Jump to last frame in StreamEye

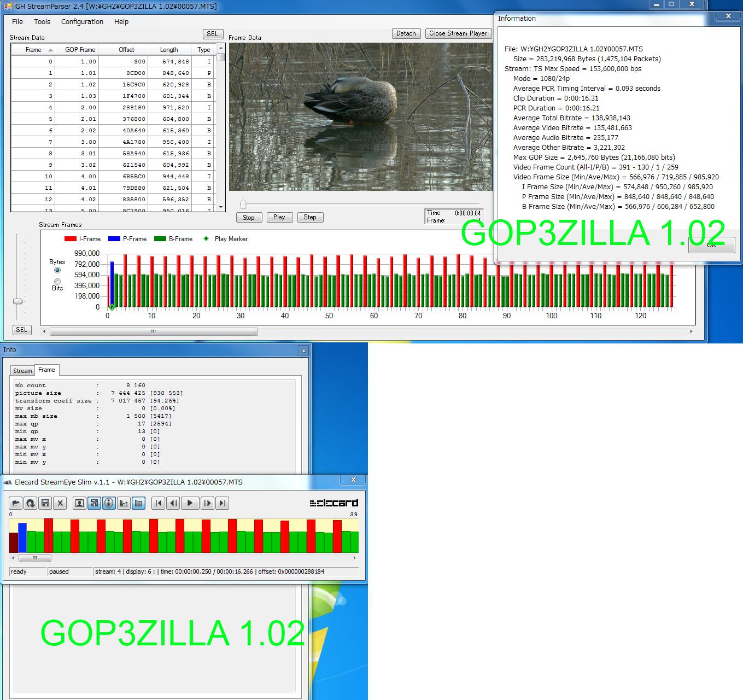[222, 503]
